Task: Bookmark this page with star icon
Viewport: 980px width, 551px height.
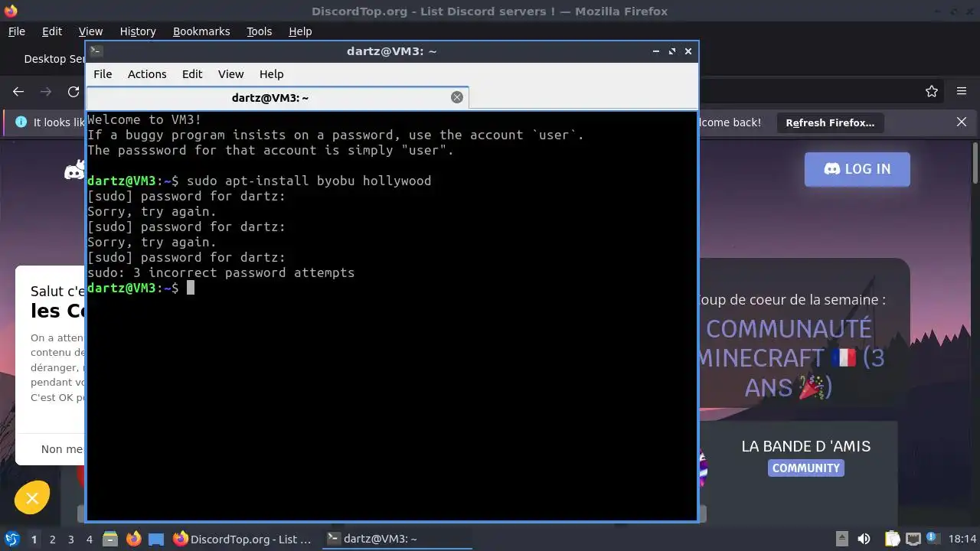Action: 932,92
